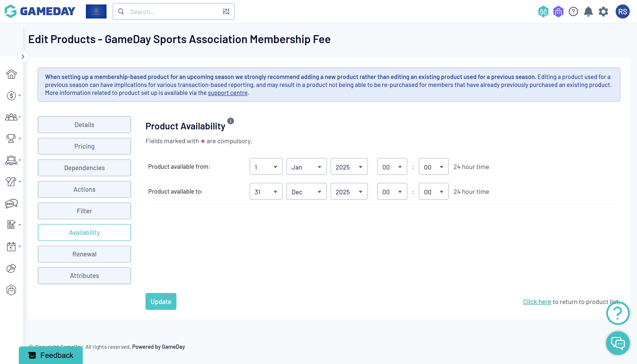Follow the support centre link
Image resolution: width=637 pixels, height=364 pixels.
click(227, 93)
